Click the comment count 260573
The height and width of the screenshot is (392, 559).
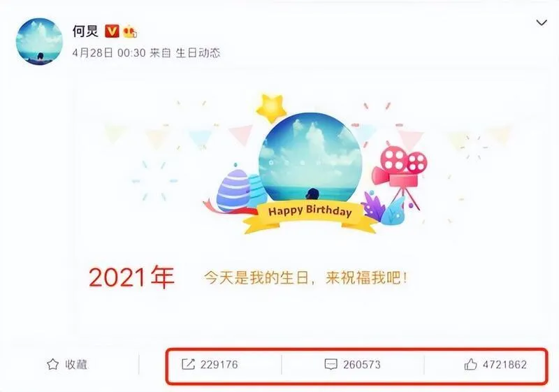click(362, 365)
